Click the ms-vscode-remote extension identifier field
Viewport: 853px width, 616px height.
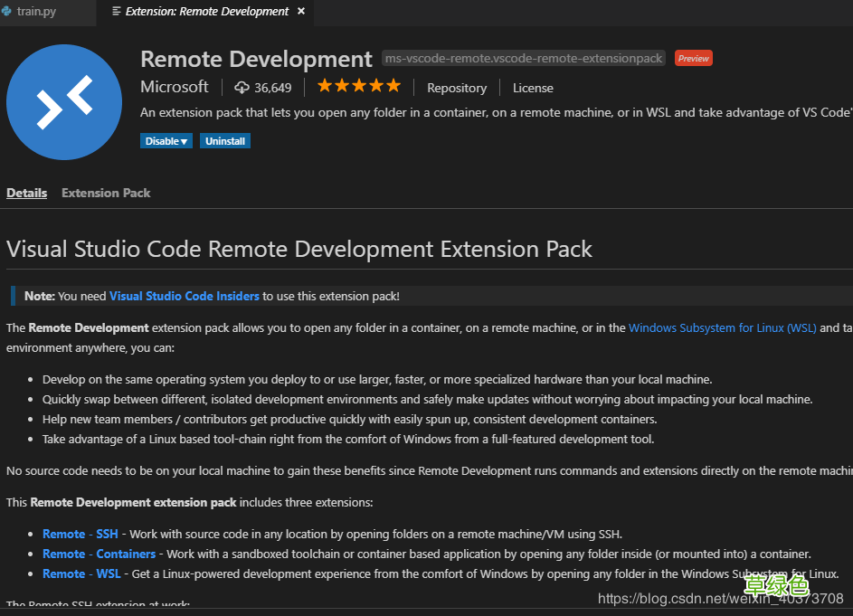(x=522, y=58)
